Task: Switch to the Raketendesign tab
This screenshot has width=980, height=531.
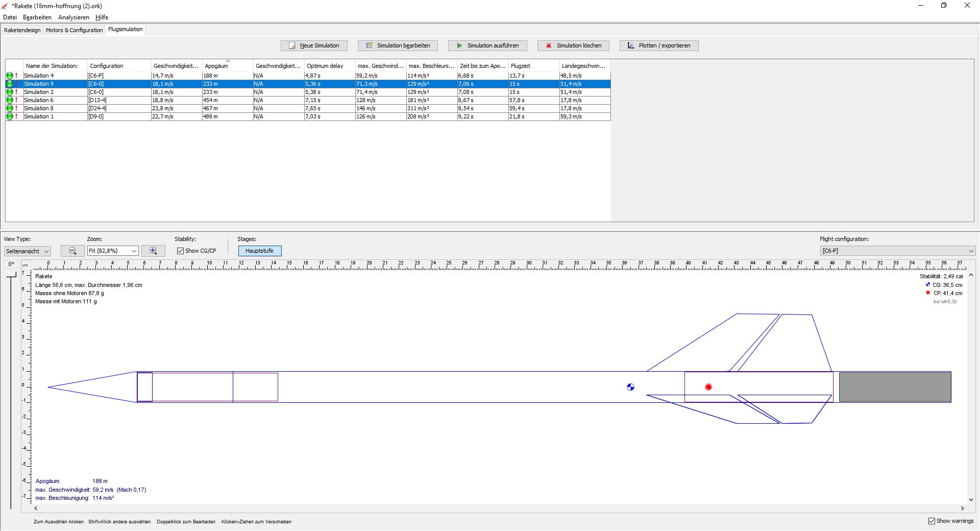Action: pos(22,30)
